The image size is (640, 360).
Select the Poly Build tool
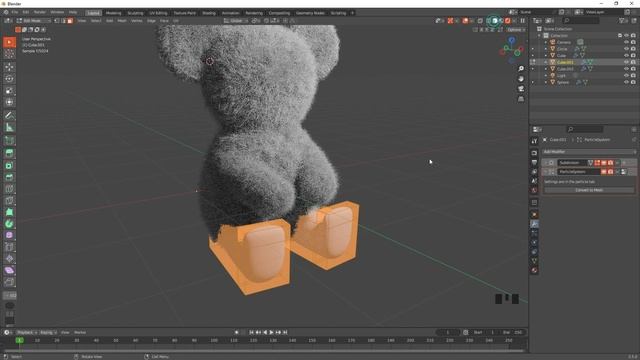pyautogui.click(x=9, y=212)
